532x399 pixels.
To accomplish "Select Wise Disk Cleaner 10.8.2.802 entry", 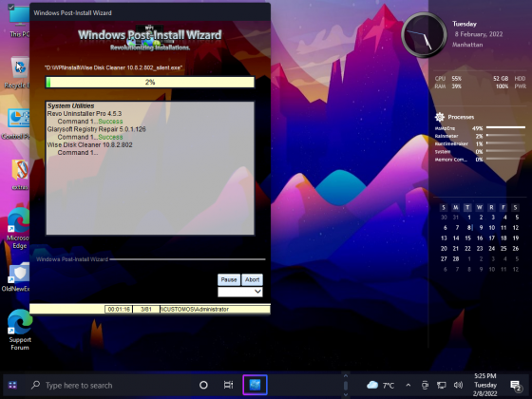I will 89,144.
